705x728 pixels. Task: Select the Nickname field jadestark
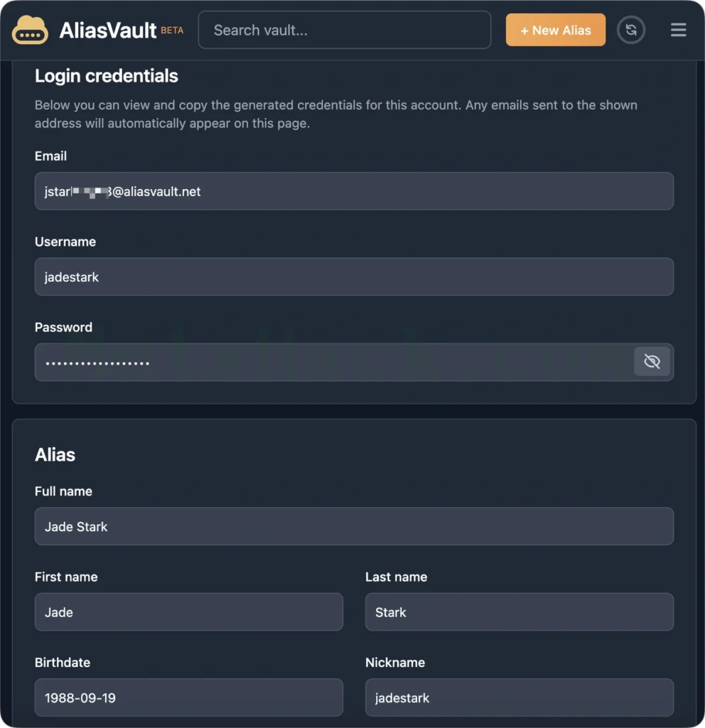click(520, 697)
